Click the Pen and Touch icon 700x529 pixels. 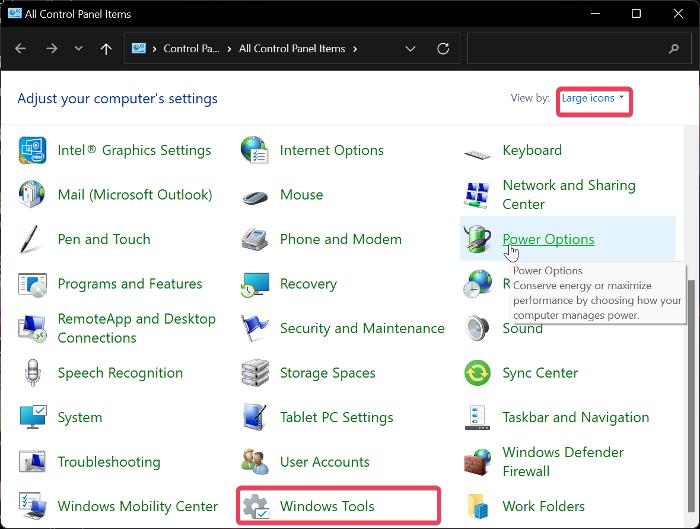[29, 239]
